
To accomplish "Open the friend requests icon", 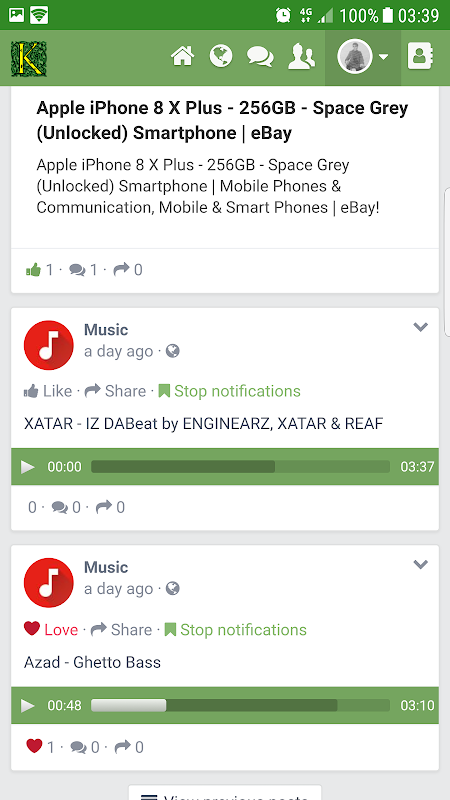I will [x=302, y=56].
